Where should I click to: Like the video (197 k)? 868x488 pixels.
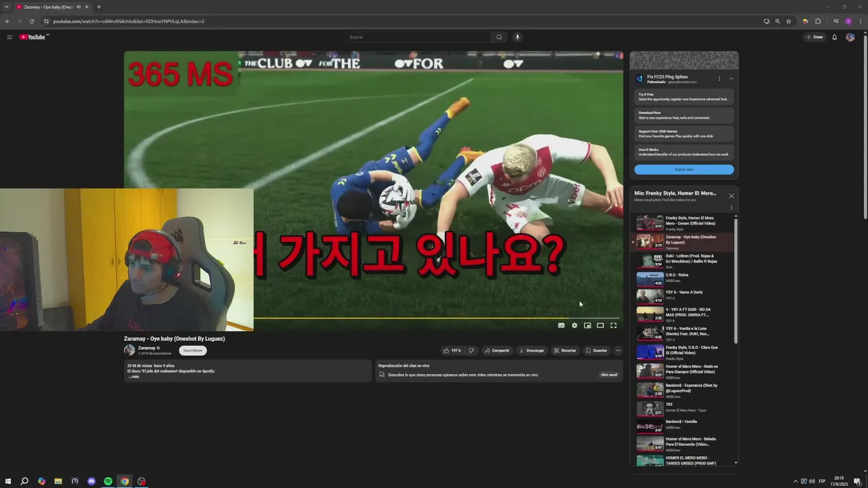[x=452, y=350]
